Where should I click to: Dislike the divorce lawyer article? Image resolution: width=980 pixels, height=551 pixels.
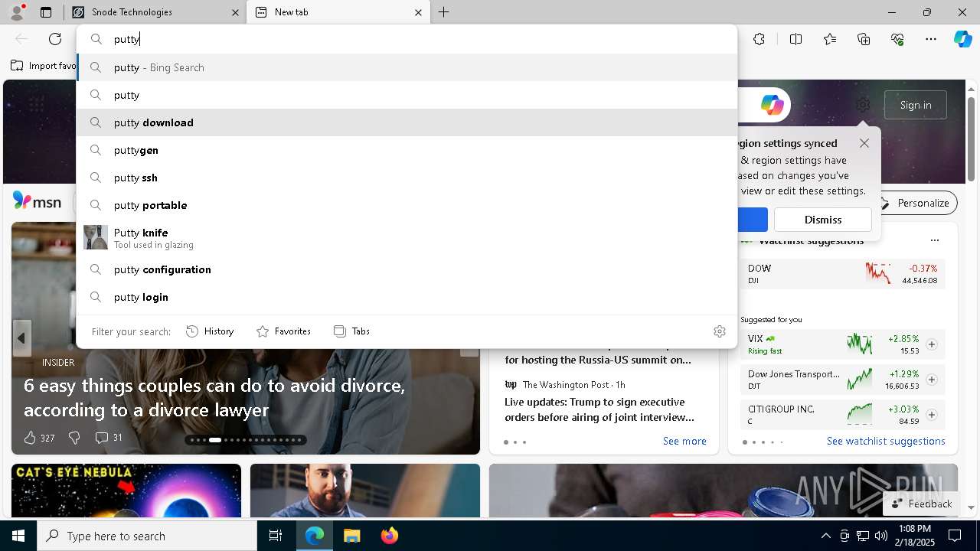74,438
